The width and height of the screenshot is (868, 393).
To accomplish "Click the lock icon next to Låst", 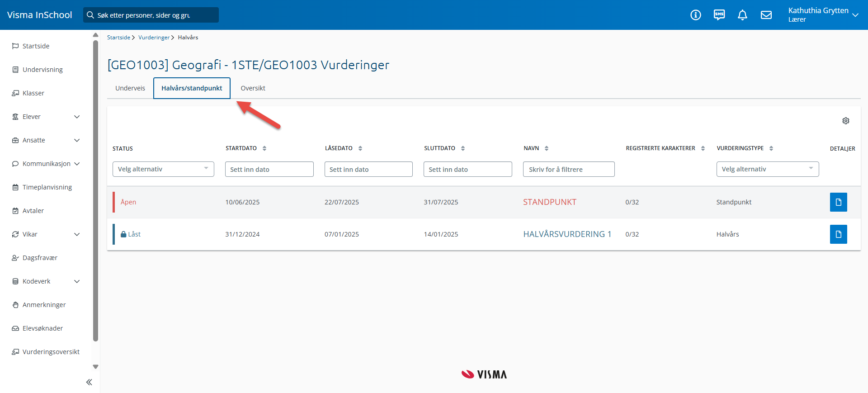I will pos(123,234).
